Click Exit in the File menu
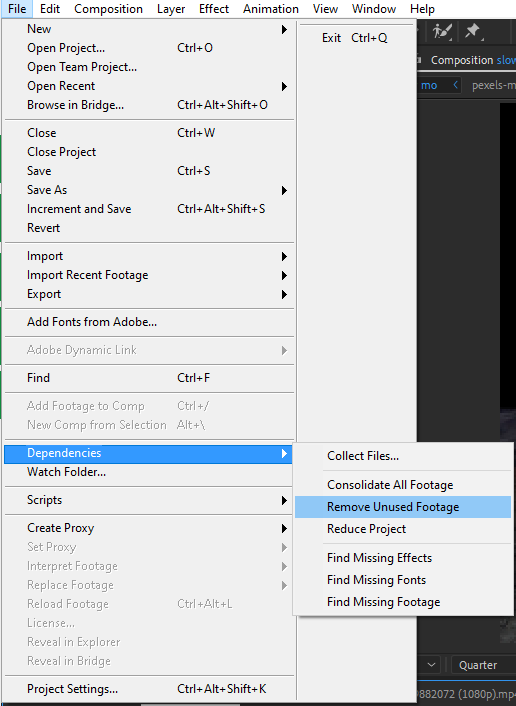Screen dimensions: 516x706 pos(331,38)
